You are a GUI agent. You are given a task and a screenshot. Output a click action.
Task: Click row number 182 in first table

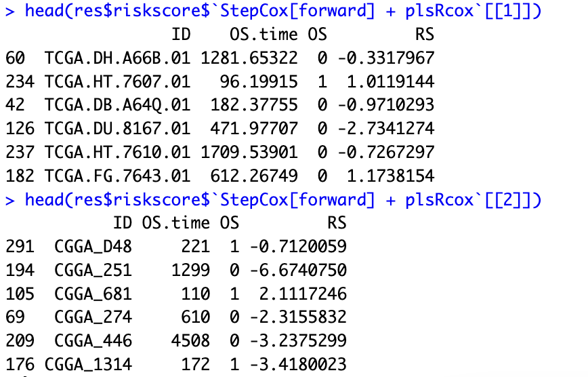(x=20, y=176)
